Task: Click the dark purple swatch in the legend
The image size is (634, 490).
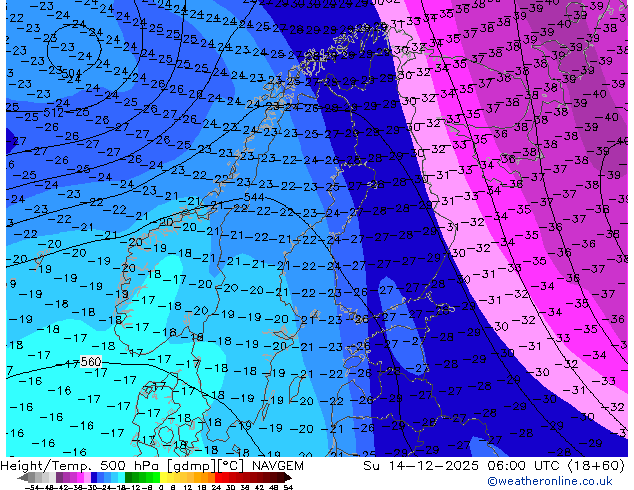Action: click(59, 477)
